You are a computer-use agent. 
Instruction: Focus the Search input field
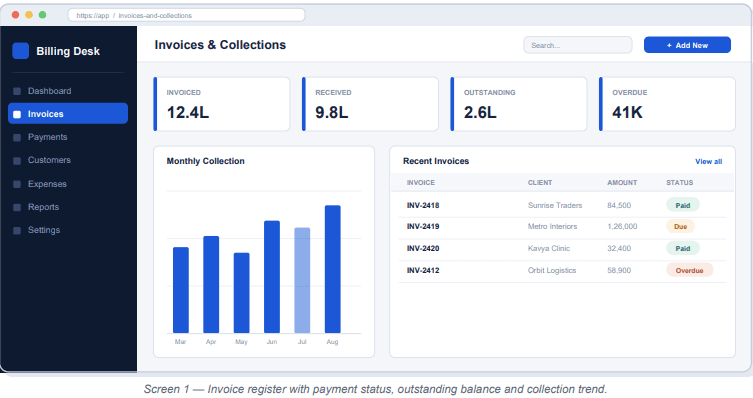pyautogui.click(x=578, y=45)
